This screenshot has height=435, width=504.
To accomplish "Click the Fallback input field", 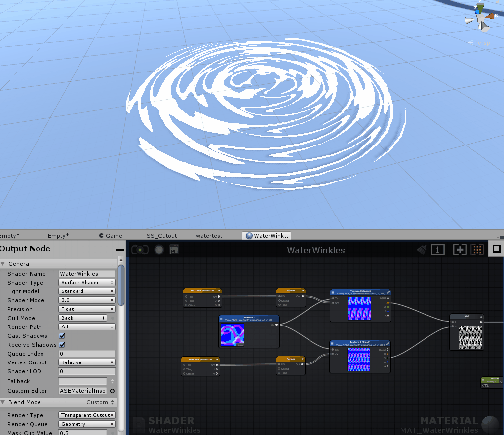I will 82,381.
